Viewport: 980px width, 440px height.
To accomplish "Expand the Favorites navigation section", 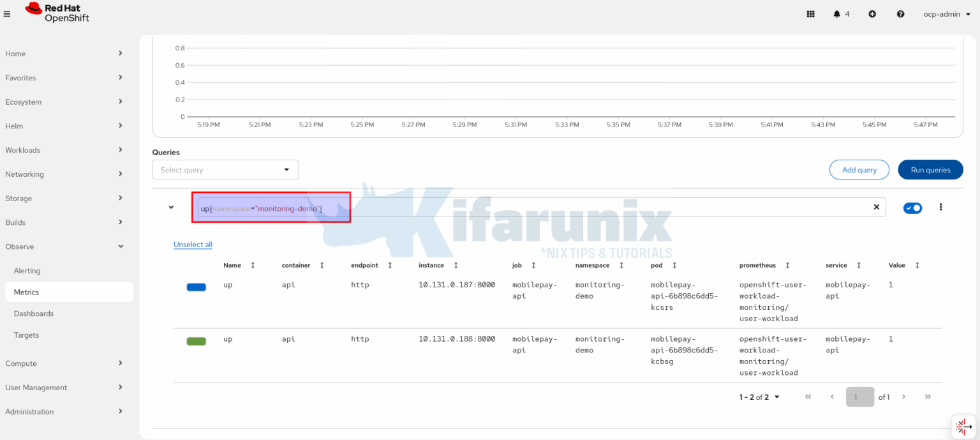I will [64, 78].
